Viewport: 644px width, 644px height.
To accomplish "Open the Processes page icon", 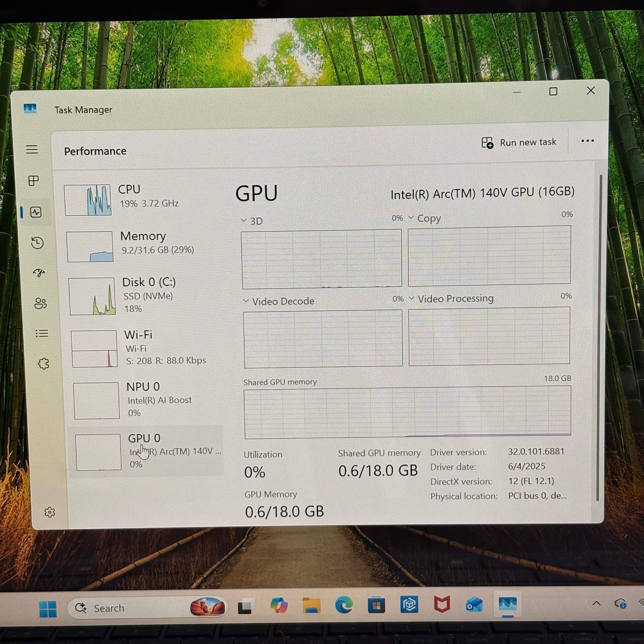I will [x=34, y=180].
